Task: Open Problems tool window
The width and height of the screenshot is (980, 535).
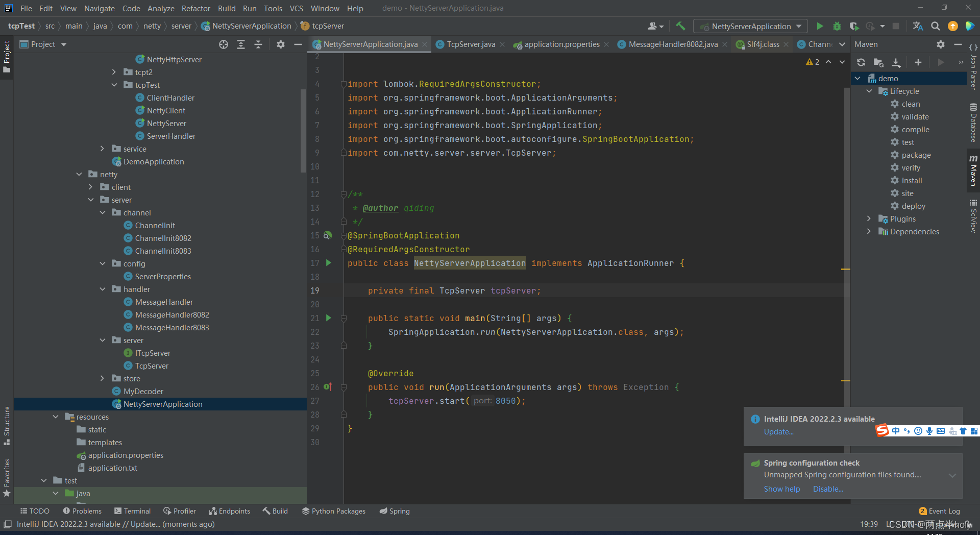Action: coord(82,511)
